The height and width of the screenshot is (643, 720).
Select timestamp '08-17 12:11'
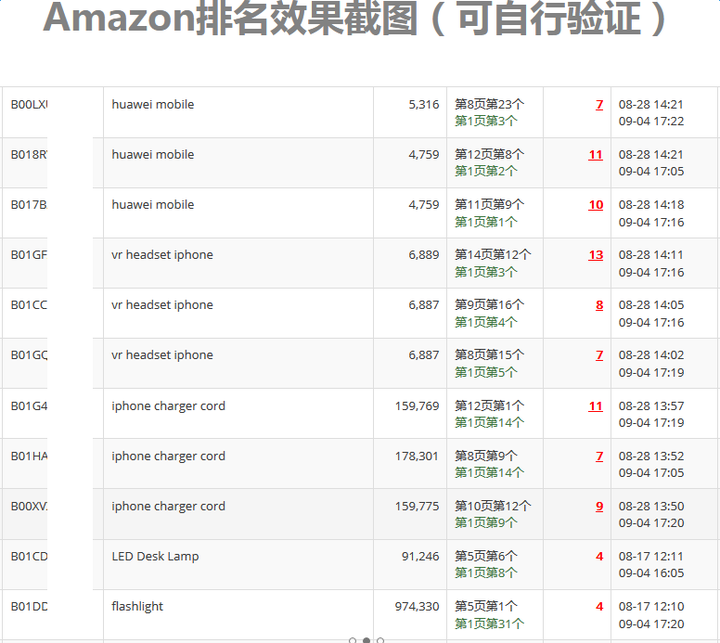(651, 556)
